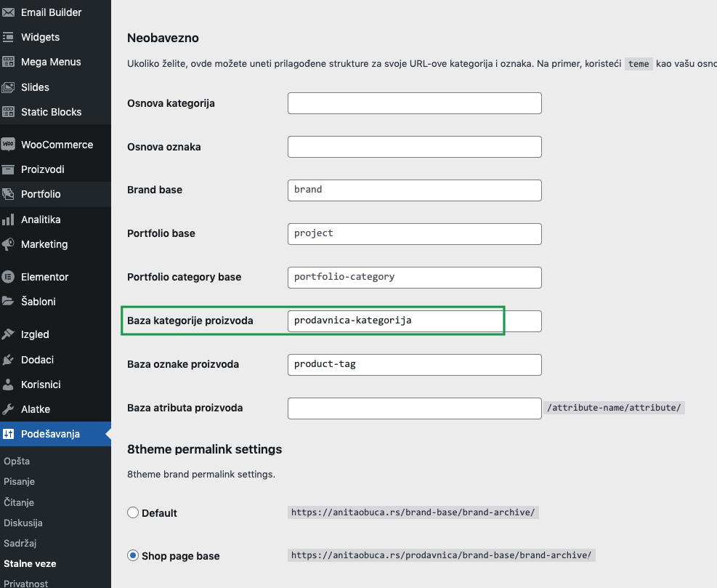Click into the Portfolio base field

click(415, 234)
